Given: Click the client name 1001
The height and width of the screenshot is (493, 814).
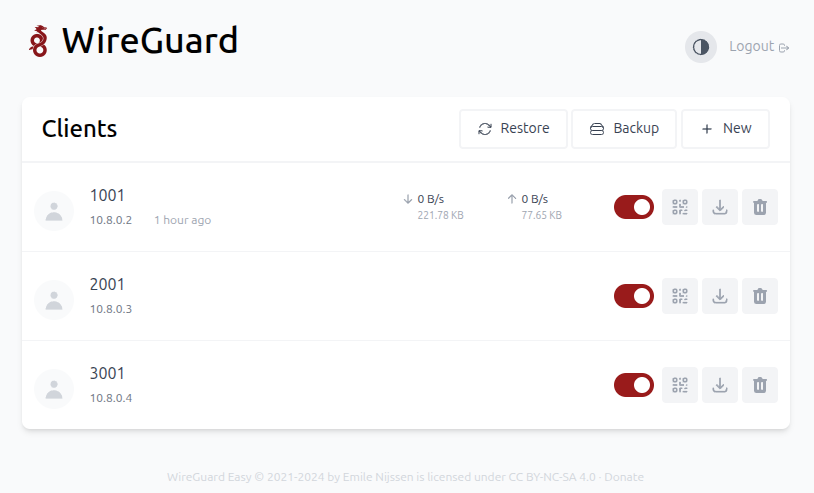Looking at the screenshot, I should coord(107,195).
